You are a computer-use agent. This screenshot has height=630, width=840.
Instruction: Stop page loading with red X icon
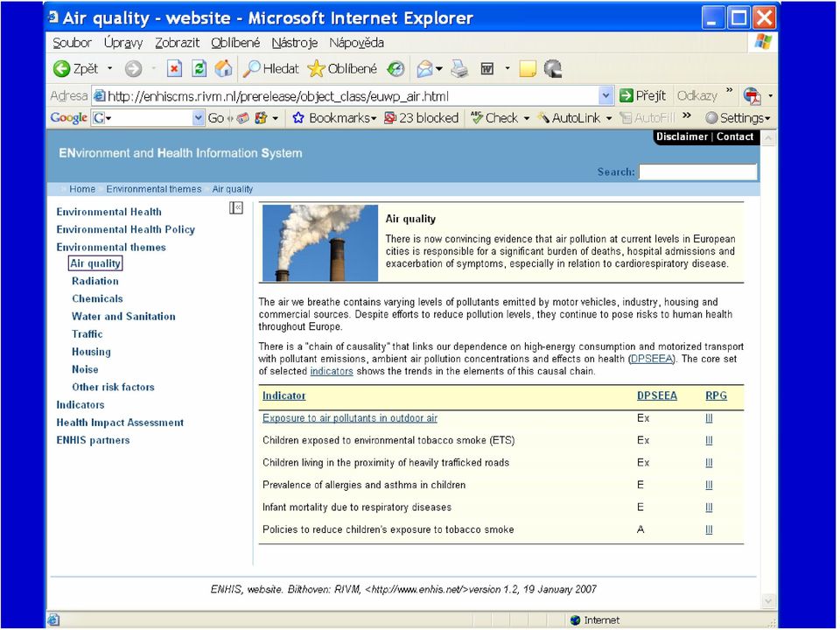tap(175, 68)
